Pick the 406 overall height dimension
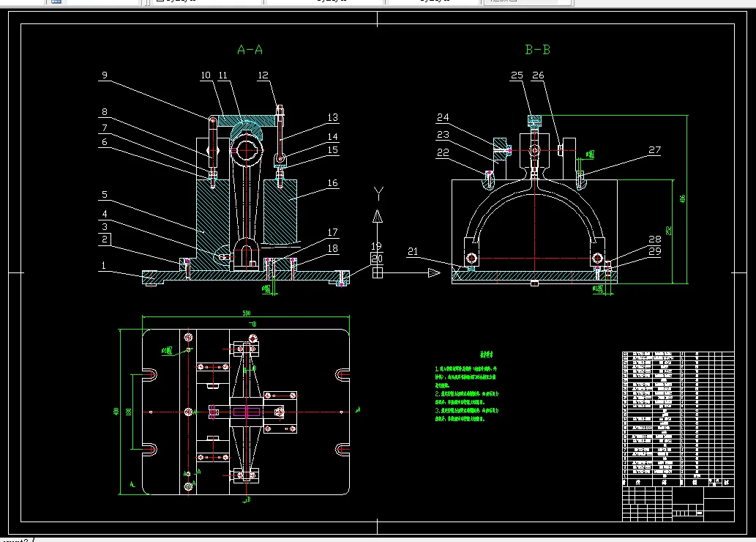The image size is (756, 542). (x=682, y=198)
